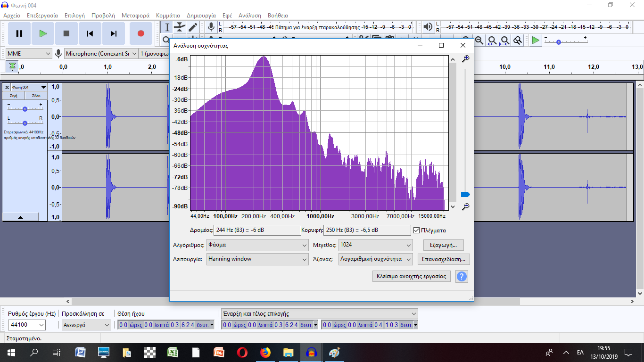Open the Μέγεθος size dropdown showing 1024
644x362 pixels.
[x=376, y=245]
